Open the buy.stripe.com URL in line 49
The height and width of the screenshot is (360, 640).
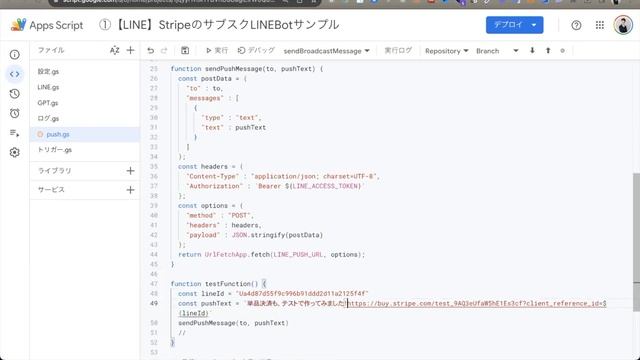coord(476,303)
